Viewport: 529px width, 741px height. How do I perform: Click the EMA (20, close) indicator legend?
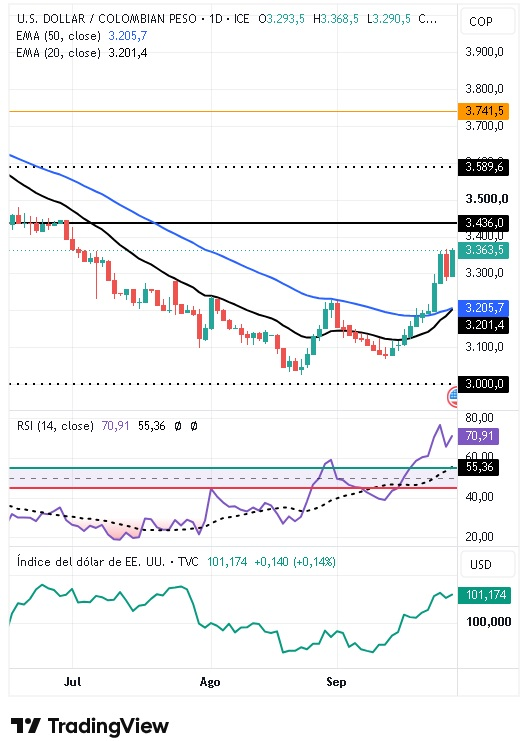(x=81, y=53)
